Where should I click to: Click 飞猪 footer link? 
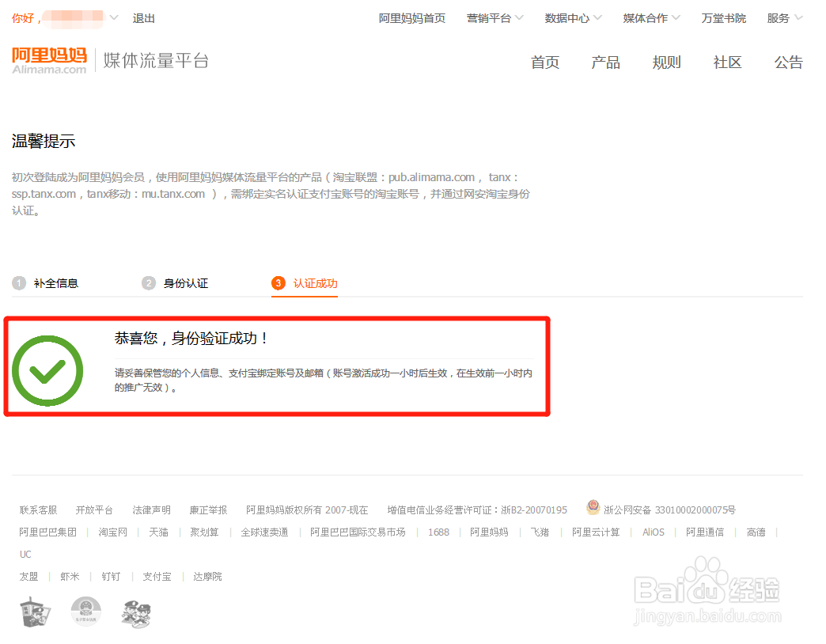(x=540, y=532)
